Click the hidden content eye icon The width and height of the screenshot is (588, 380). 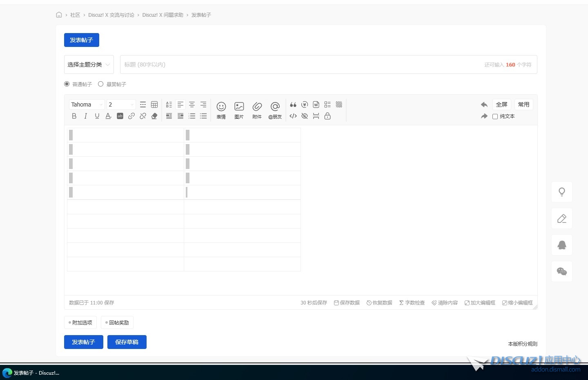[304, 116]
